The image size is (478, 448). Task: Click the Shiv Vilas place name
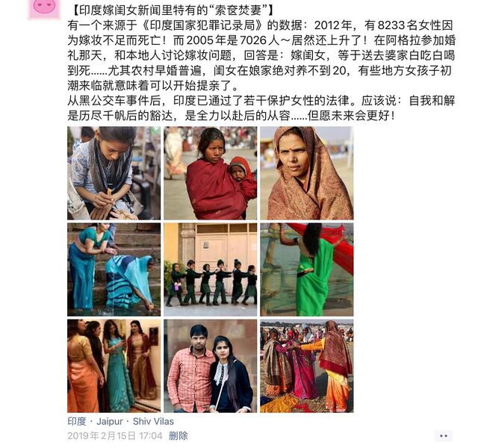[153, 421]
